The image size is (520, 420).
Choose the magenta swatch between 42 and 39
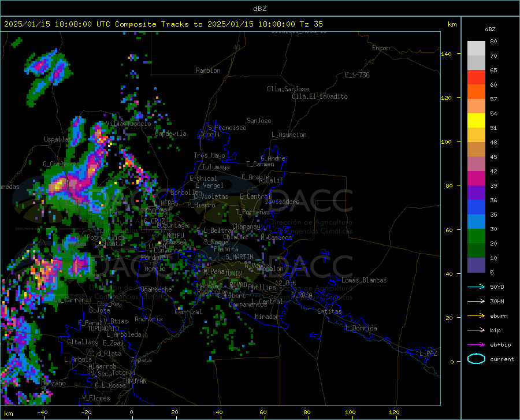point(476,179)
